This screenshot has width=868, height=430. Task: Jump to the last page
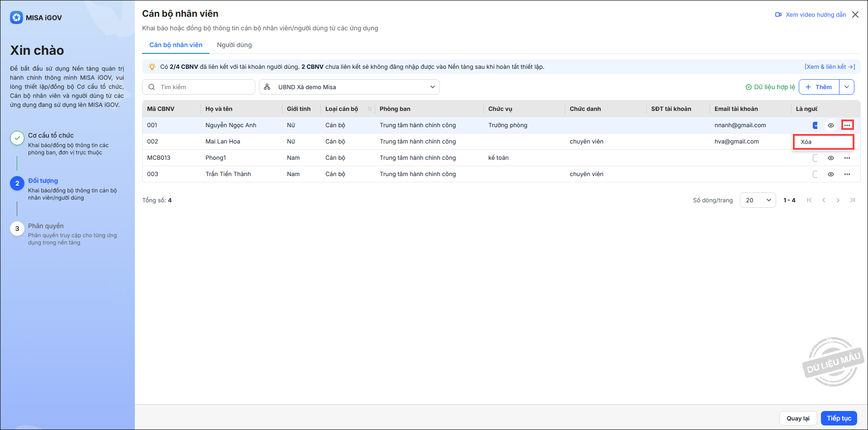pos(853,200)
